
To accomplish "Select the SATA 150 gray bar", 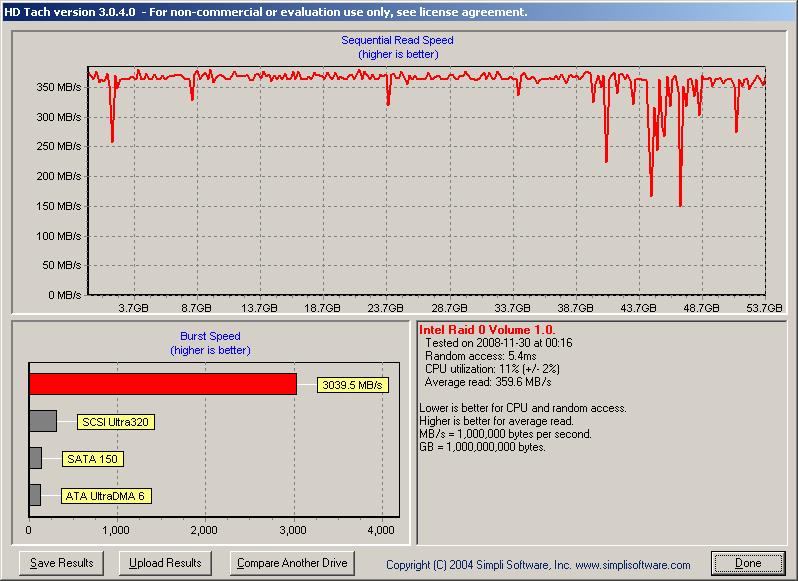I will pyautogui.click(x=36, y=458).
